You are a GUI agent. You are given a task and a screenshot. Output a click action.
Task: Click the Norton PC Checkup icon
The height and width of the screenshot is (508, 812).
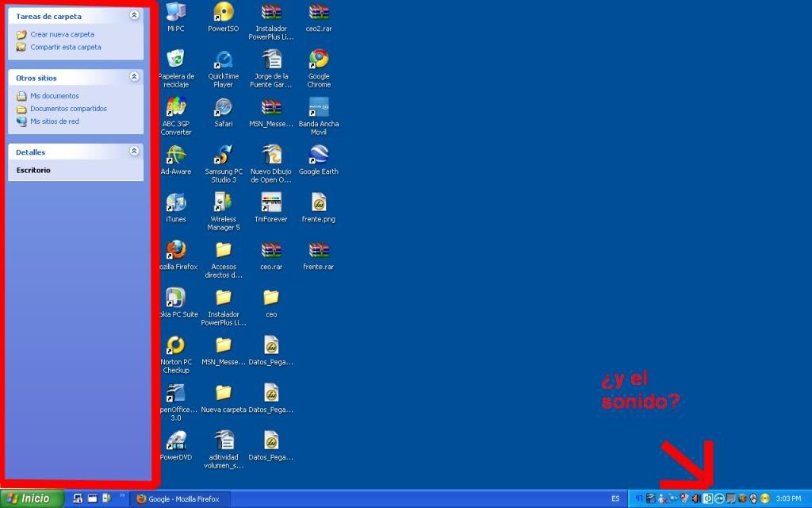tap(176, 346)
